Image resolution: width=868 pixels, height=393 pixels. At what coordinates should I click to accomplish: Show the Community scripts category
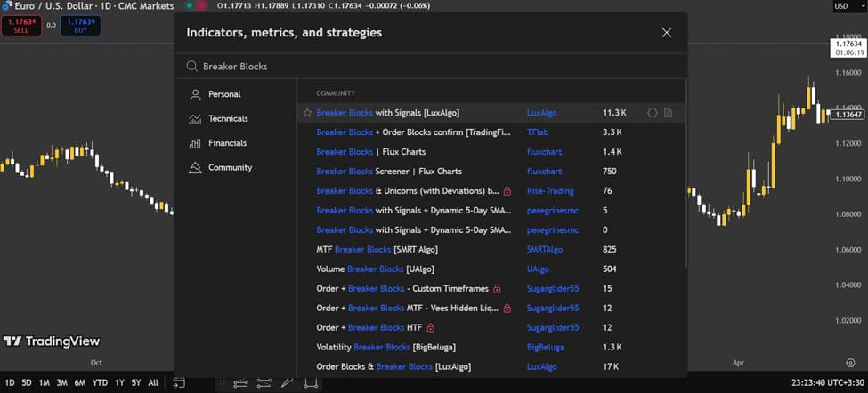230,167
